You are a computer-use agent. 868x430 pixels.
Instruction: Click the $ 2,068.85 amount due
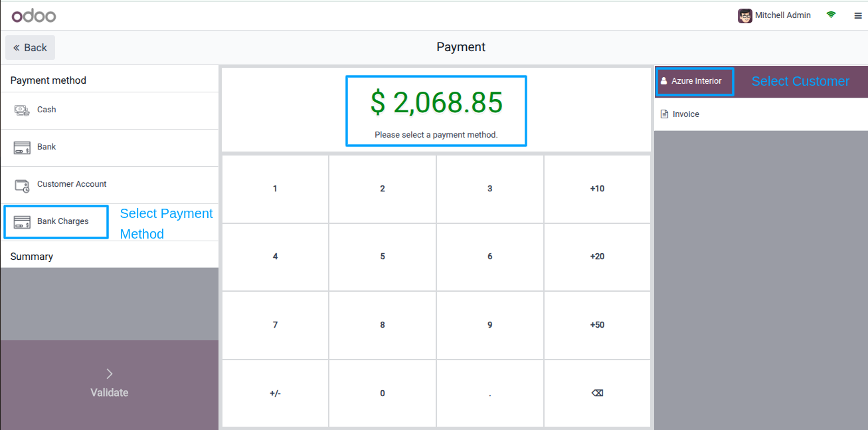click(436, 102)
